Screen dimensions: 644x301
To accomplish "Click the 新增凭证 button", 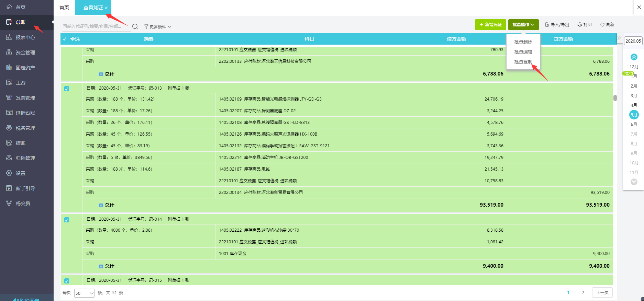I will tap(490, 25).
